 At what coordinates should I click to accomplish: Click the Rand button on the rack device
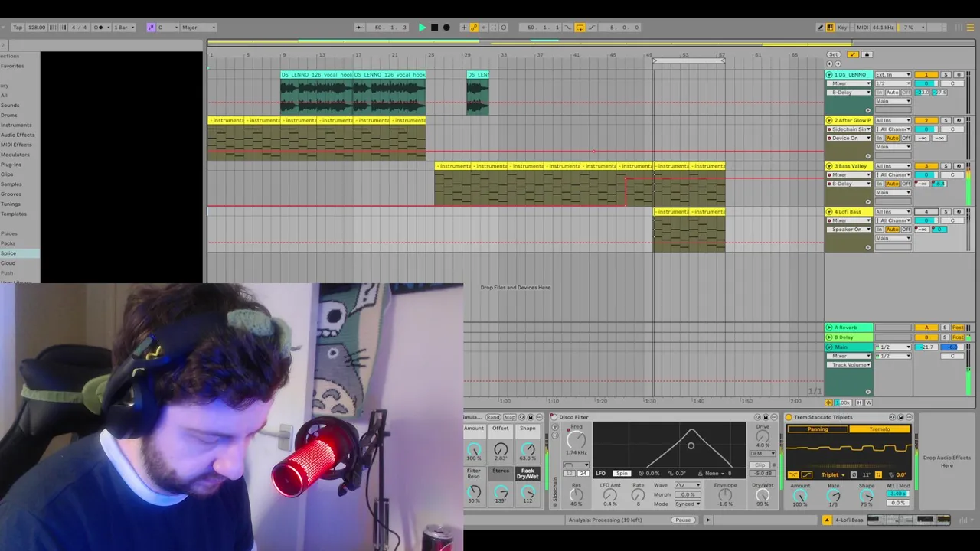pos(493,418)
